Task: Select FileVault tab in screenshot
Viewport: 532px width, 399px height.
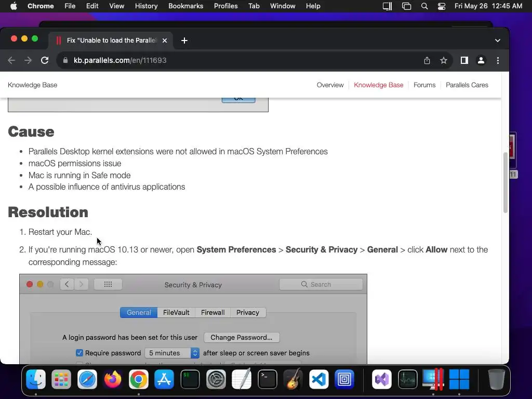Action: [176, 312]
